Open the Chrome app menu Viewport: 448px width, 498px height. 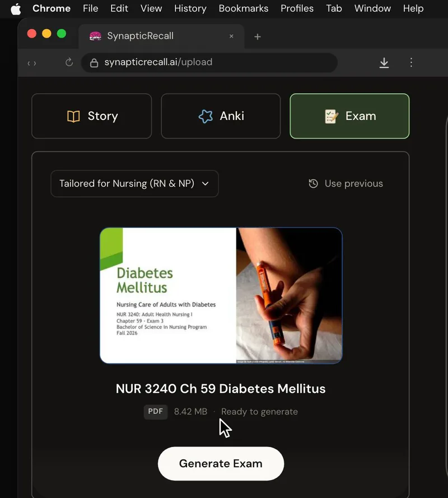click(52, 8)
